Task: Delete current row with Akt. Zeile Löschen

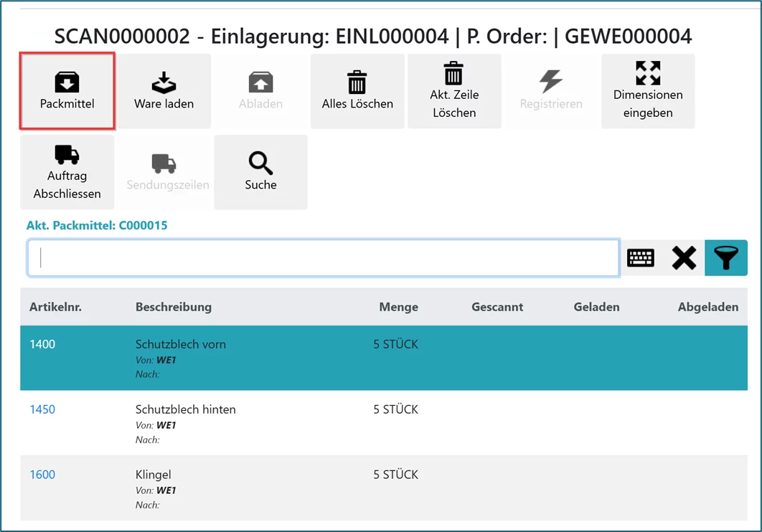Action: (x=454, y=91)
